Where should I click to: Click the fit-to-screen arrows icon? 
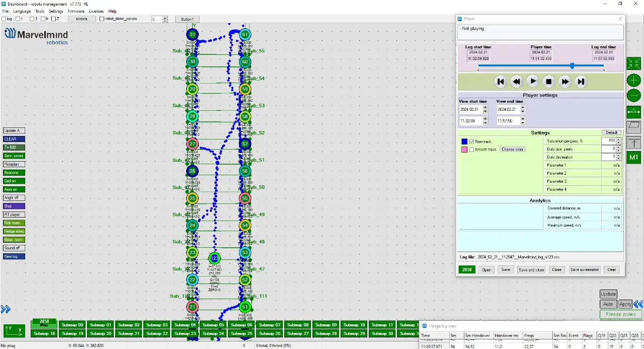click(633, 63)
